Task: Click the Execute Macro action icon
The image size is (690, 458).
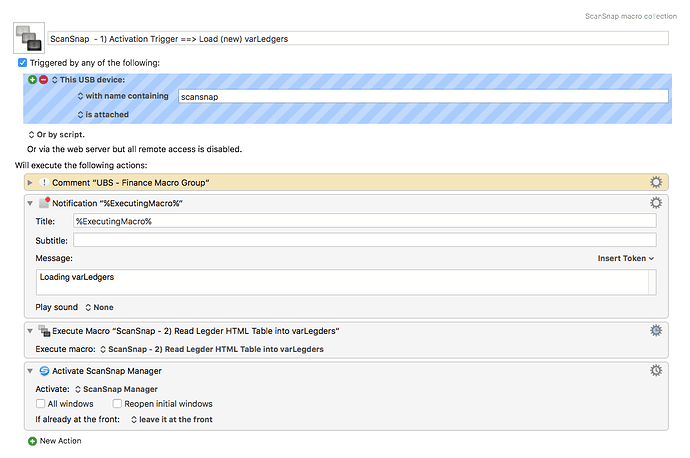Action: 44,330
